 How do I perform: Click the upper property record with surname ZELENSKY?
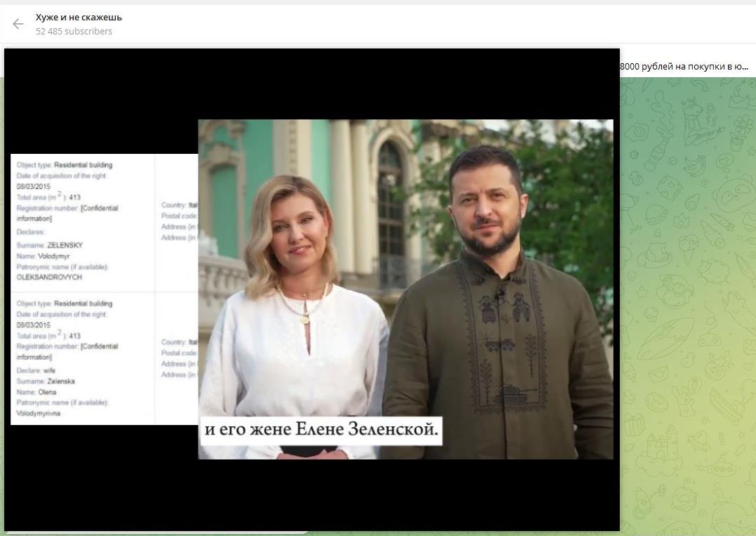tap(83, 222)
